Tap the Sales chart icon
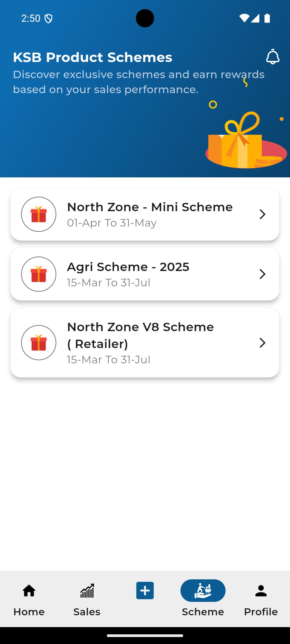 (87, 591)
